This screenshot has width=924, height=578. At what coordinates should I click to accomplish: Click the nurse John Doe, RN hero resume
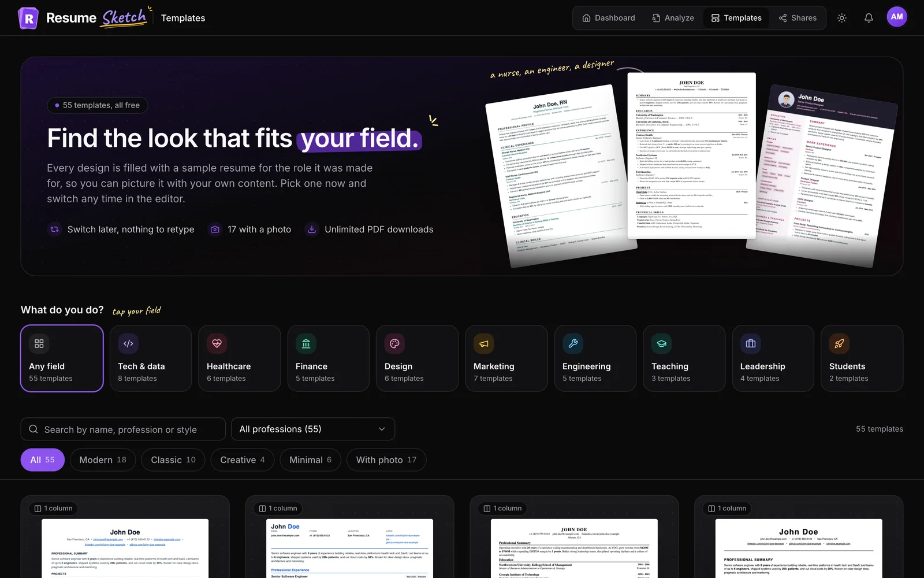pyautogui.click(x=560, y=176)
